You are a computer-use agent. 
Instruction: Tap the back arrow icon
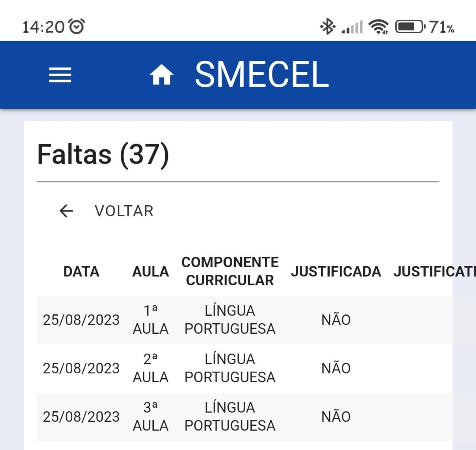tap(66, 211)
